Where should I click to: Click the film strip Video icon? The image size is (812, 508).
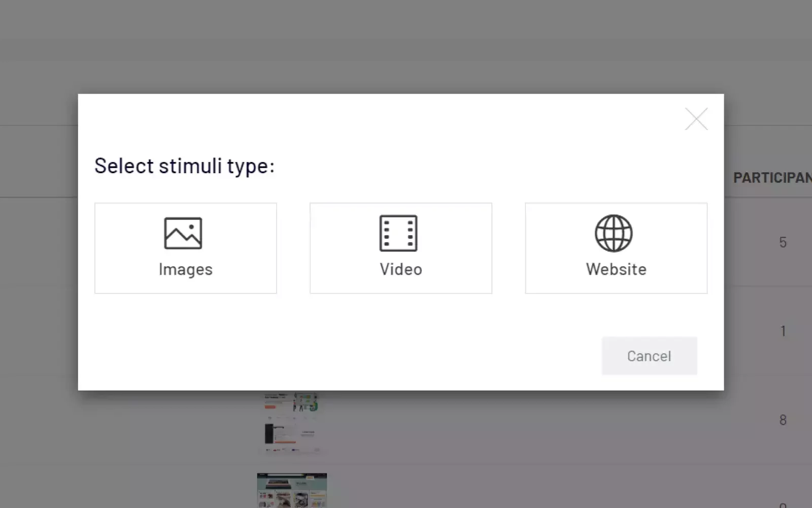coord(398,233)
